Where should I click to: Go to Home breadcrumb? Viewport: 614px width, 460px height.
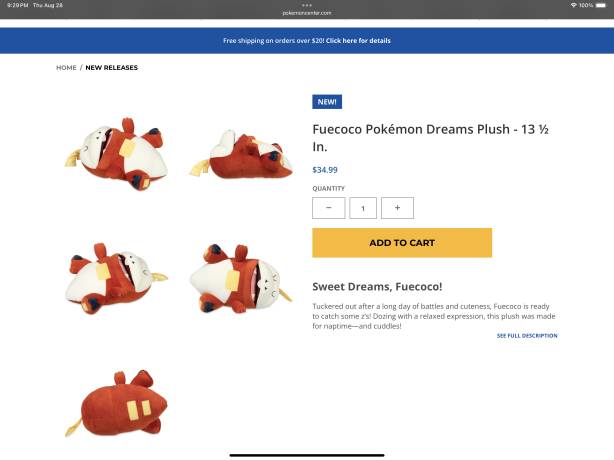[x=66, y=68]
